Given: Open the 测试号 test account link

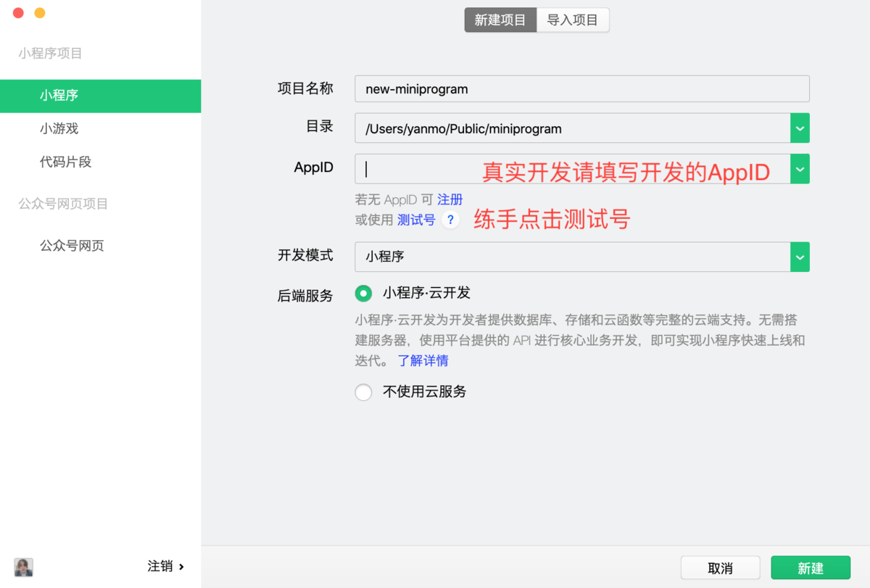Looking at the screenshot, I should tap(415, 220).
